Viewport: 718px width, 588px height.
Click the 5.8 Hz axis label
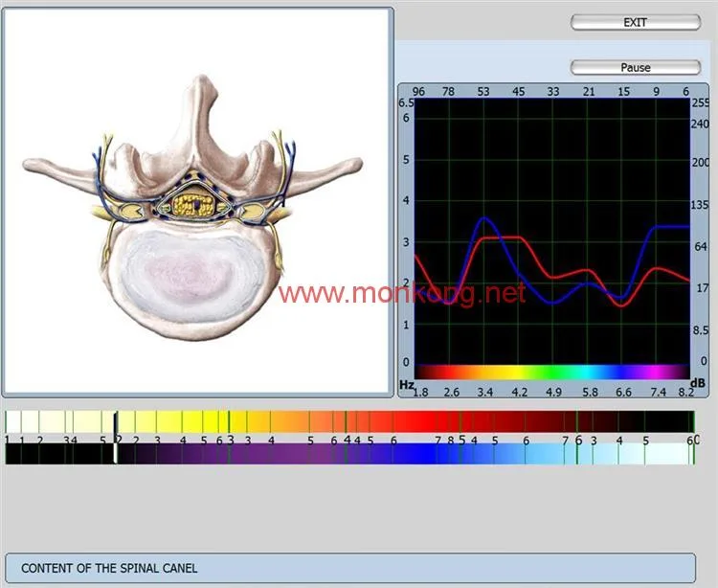pyautogui.click(x=590, y=393)
